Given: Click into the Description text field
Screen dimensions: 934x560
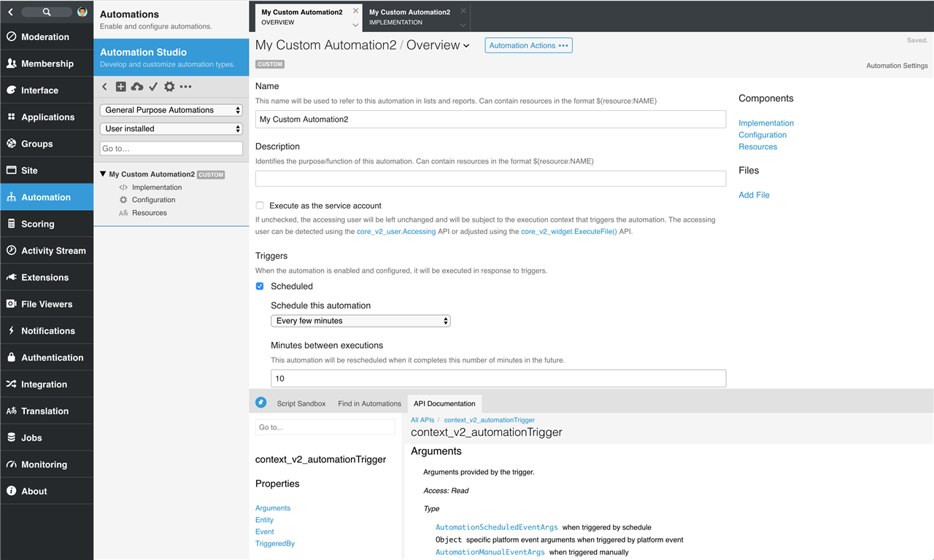Looking at the screenshot, I should click(490, 179).
